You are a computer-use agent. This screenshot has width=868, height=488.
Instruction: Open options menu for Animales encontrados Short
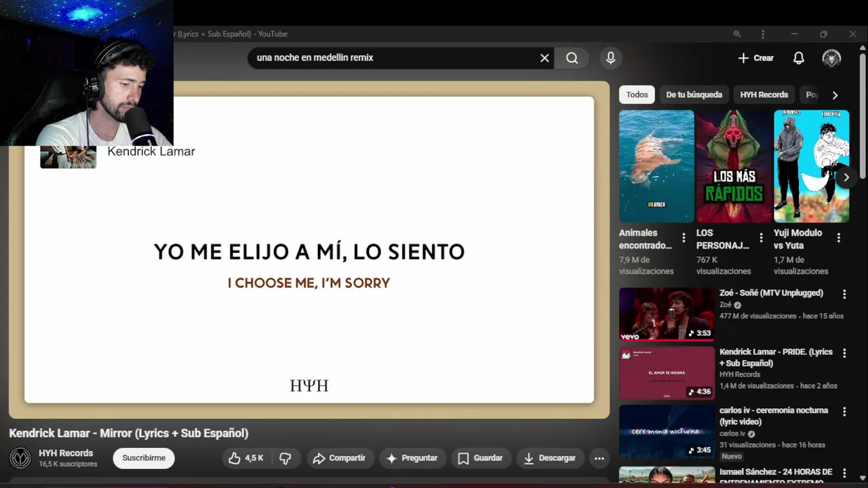click(684, 238)
